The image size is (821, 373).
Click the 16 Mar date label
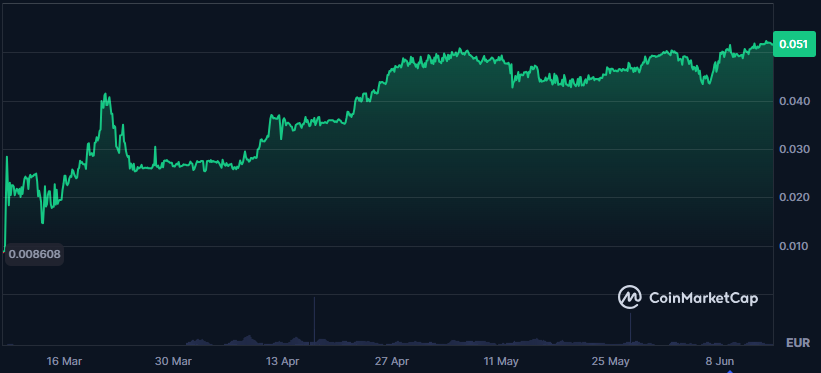pos(64,361)
